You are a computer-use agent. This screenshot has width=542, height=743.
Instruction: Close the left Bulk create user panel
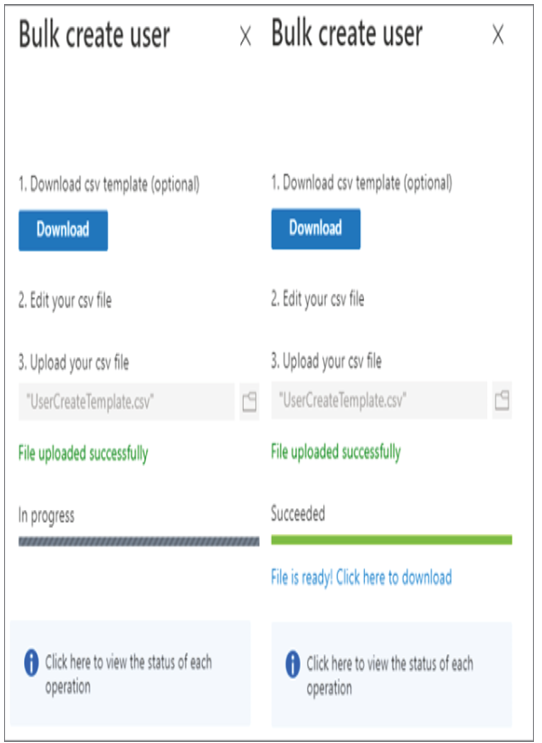tap(245, 36)
